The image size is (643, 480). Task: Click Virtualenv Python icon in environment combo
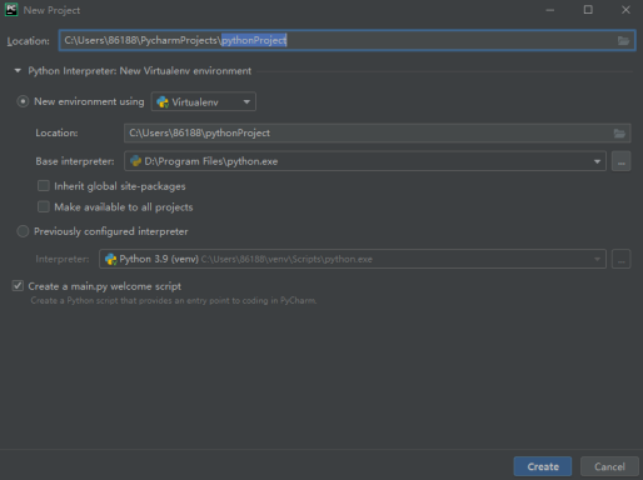pyautogui.click(x=162, y=102)
